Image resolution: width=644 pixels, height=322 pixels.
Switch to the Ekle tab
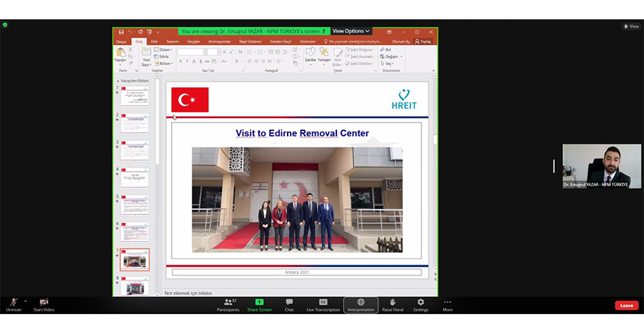[155, 42]
